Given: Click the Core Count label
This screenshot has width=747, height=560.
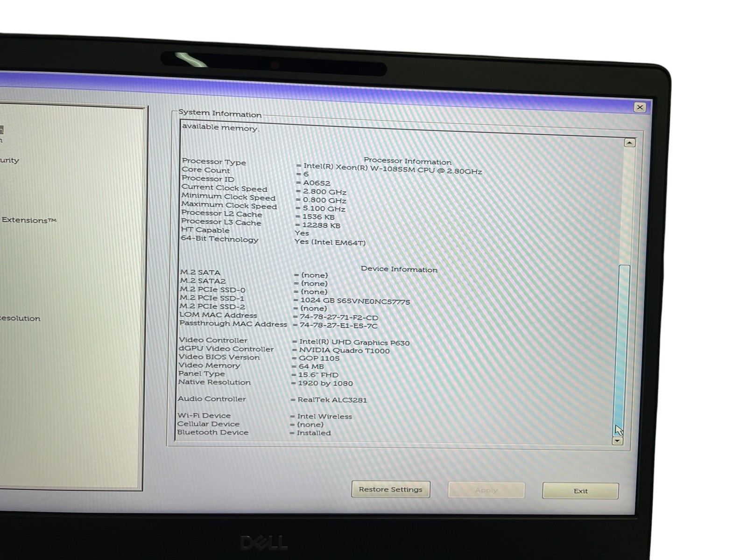Looking at the screenshot, I should pos(205,170).
